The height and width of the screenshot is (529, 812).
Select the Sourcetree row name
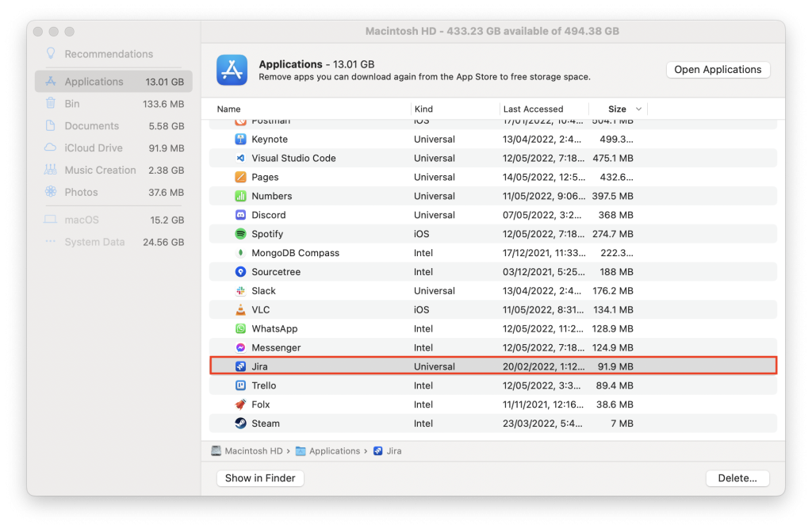click(x=275, y=271)
